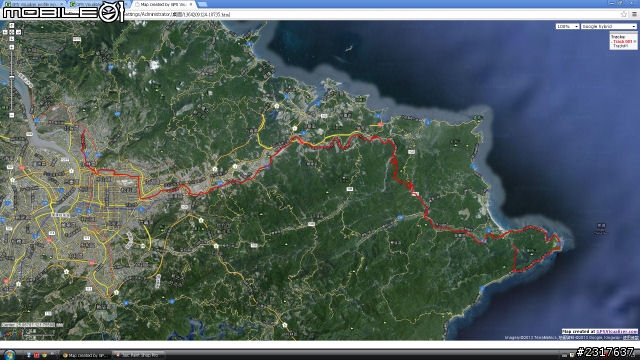
Task: Open the Windows Start menu
Action: 9,354
